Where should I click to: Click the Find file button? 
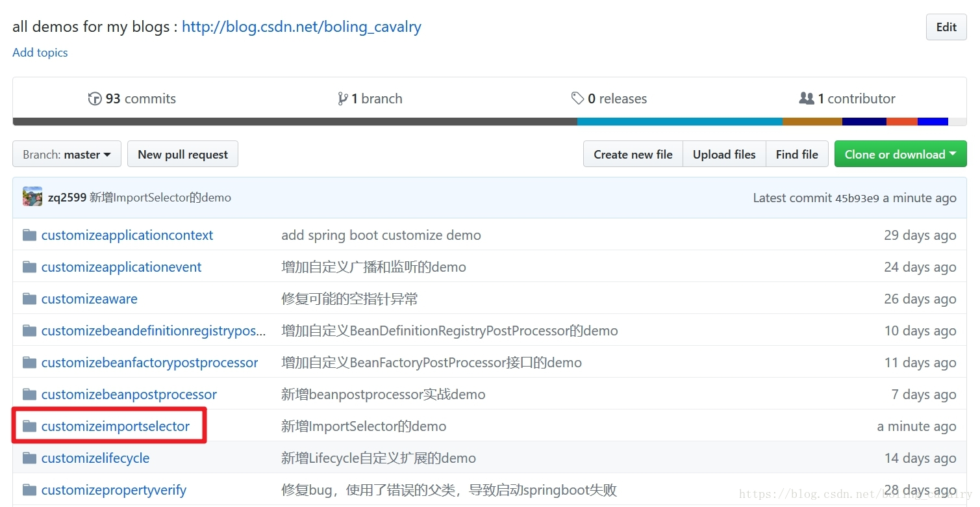(x=797, y=155)
